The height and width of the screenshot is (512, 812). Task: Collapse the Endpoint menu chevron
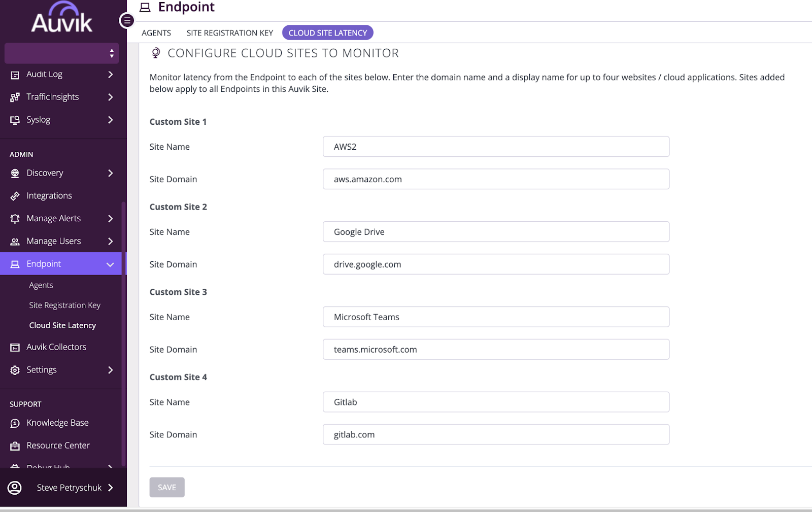tap(110, 264)
